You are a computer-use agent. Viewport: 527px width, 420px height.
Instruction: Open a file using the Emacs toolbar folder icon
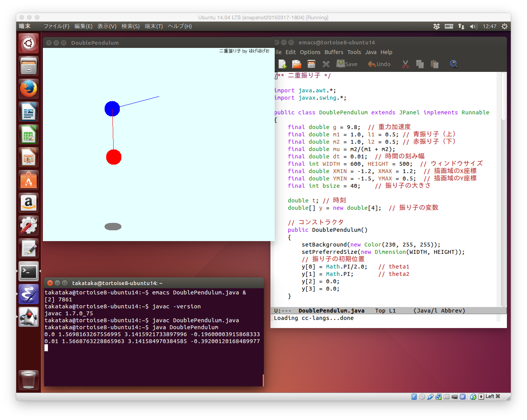click(x=296, y=64)
